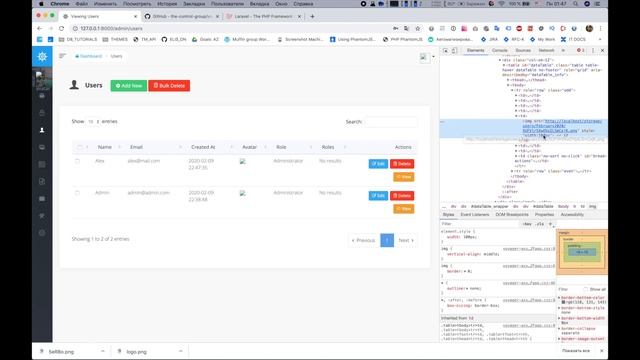Click the Dashboard breadcrumb link
This screenshot has height=360, width=640.
coord(89,56)
